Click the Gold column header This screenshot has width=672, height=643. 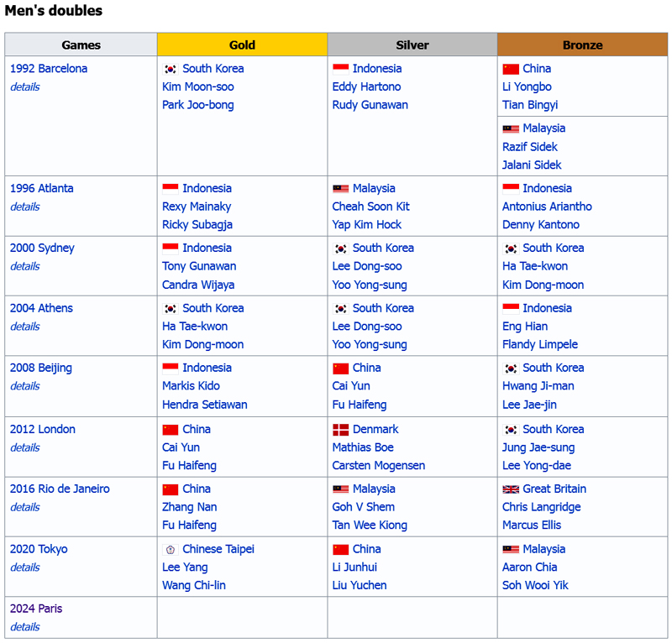point(242,44)
